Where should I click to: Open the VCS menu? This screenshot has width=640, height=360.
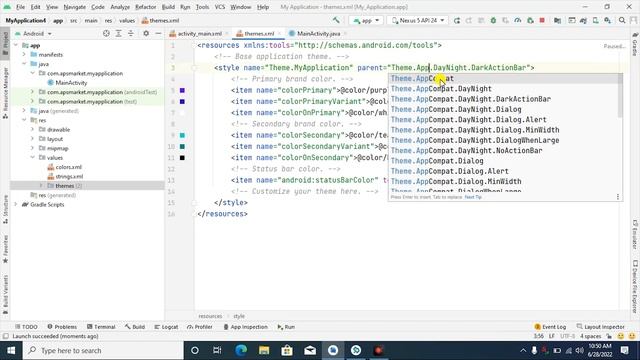click(220, 7)
